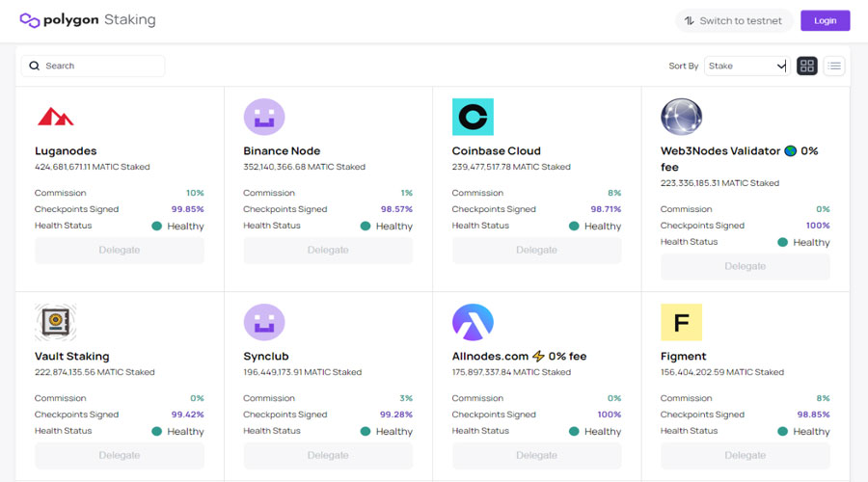Delegate to Binance Node

[328, 250]
